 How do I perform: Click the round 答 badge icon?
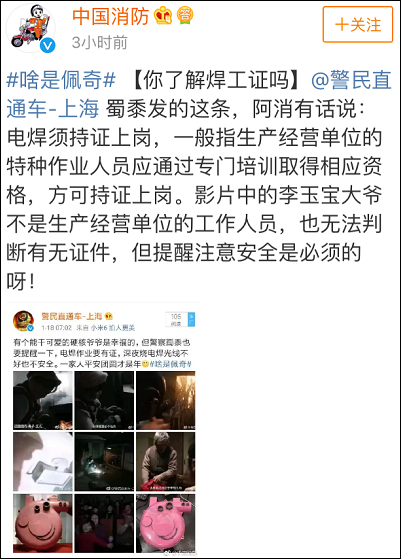click(185, 15)
